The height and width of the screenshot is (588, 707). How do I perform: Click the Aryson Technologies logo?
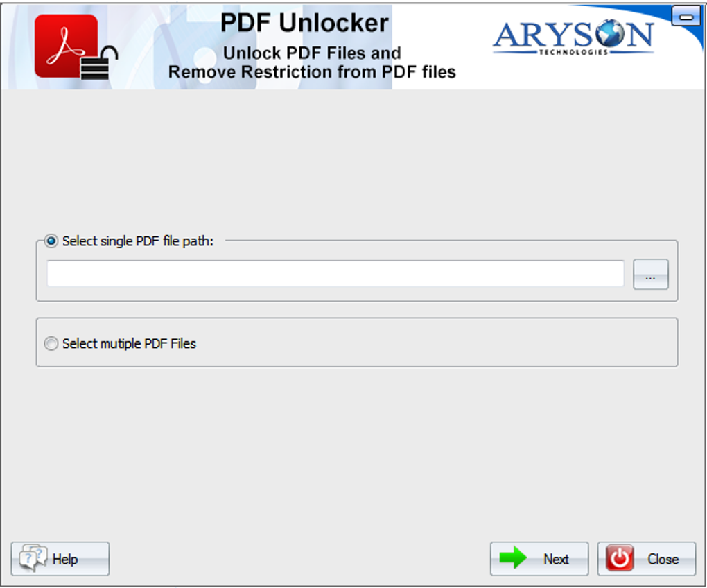[x=573, y=37]
